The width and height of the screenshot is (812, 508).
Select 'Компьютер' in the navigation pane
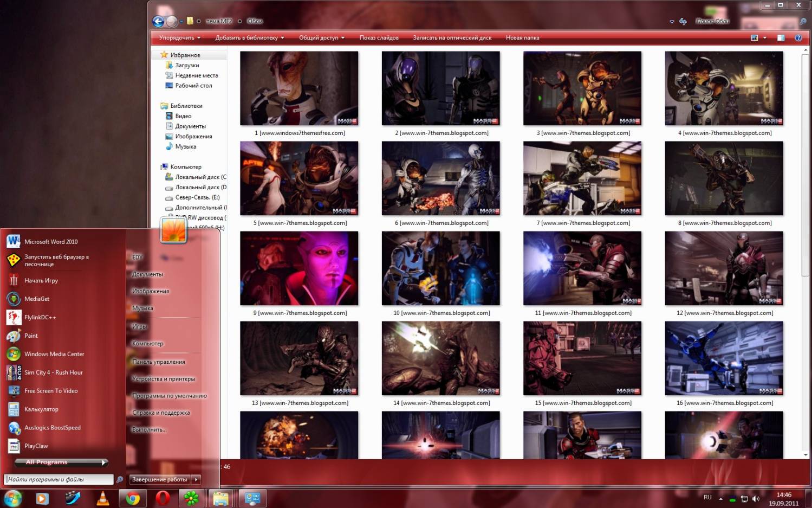tap(185, 166)
